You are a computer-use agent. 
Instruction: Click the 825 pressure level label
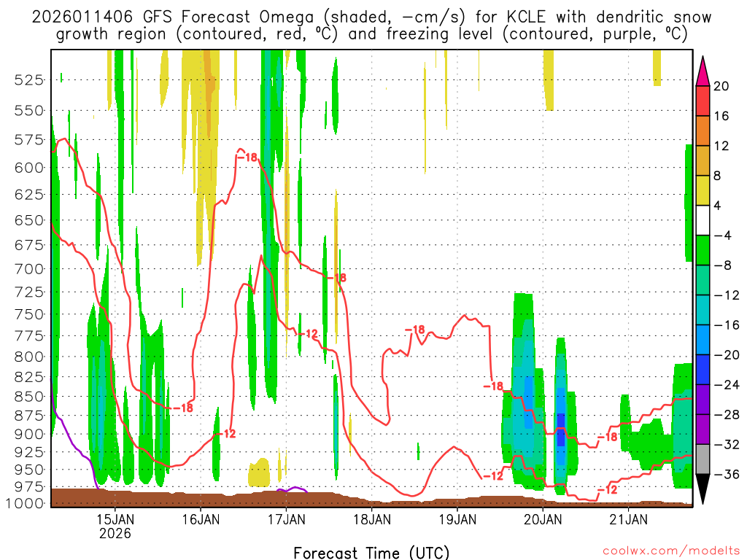click(x=29, y=377)
